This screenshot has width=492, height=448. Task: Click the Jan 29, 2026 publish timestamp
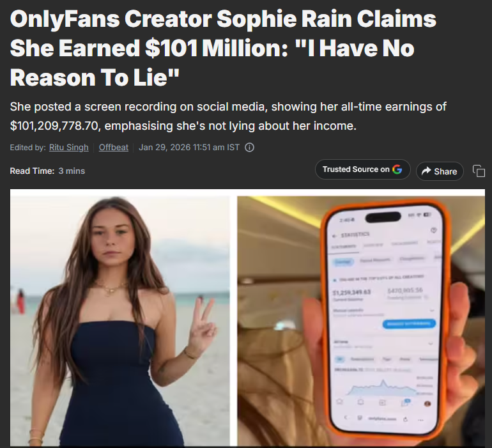[189, 147]
